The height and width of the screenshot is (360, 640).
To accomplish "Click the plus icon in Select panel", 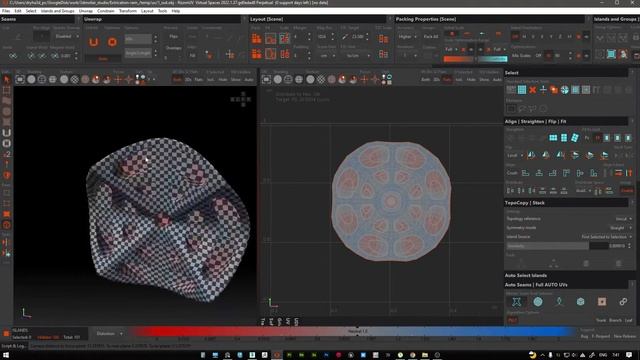I will click(x=543, y=90).
